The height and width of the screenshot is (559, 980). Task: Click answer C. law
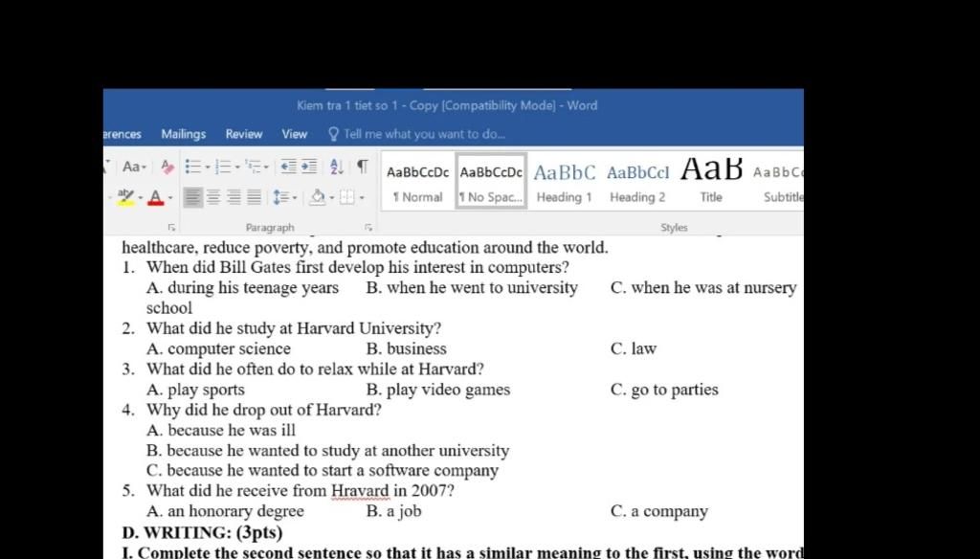634,348
